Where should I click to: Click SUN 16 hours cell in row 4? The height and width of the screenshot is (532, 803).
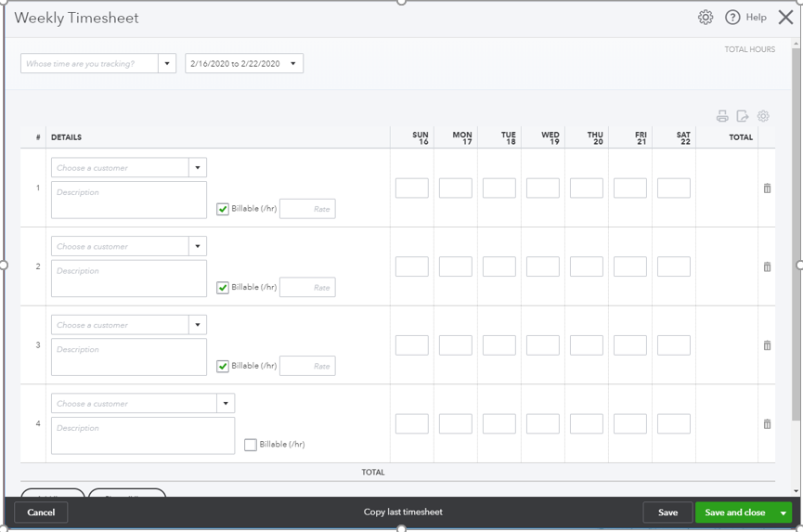click(x=412, y=424)
